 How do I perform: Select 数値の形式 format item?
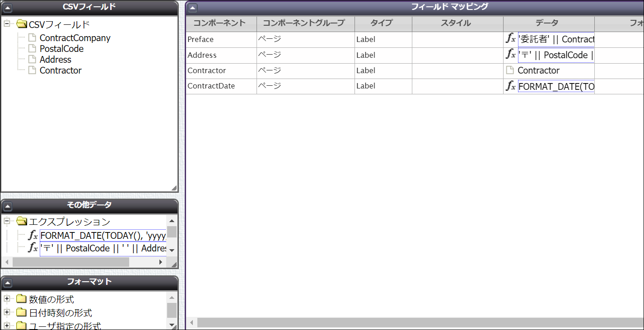coord(51,299)
